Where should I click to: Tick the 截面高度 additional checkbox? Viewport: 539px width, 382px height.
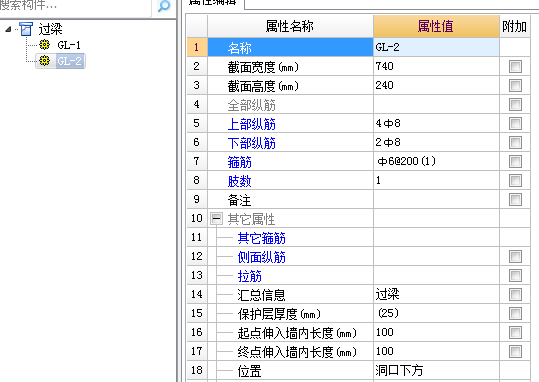tap(515, 85)
